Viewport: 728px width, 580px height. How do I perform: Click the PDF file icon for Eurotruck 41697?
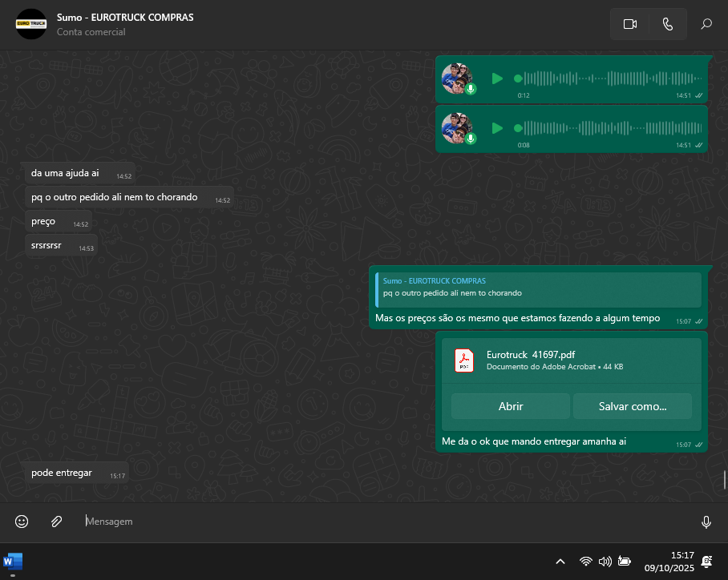465,361
